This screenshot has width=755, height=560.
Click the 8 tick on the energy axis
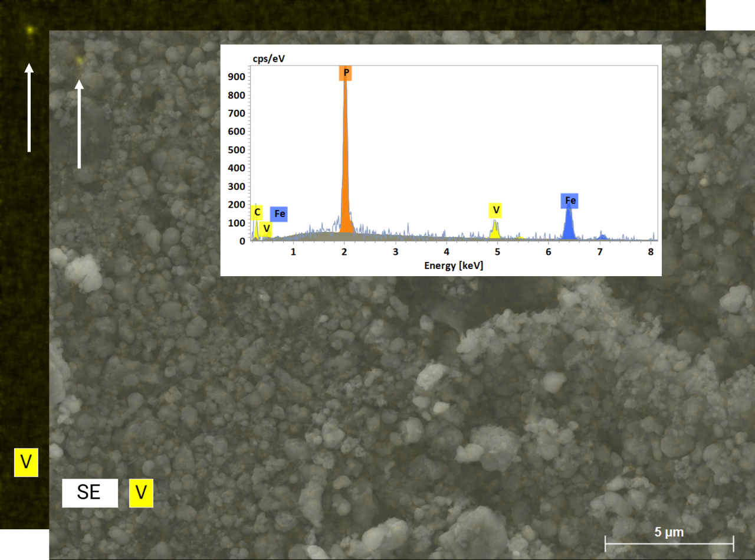651,251
